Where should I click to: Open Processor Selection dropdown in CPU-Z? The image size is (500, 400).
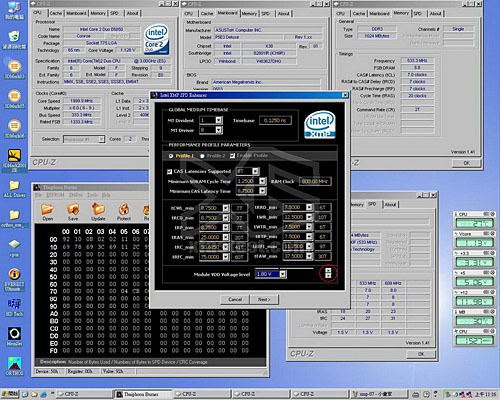point(101,139)
